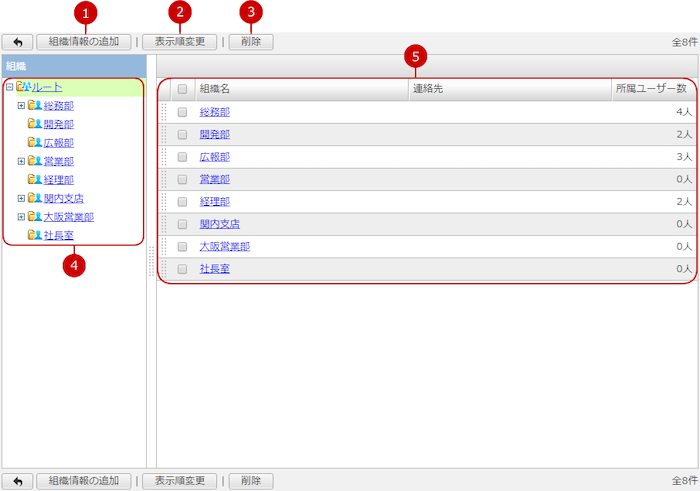
Task: Check the checkbox for 大阪営業部 row
Action: [182, 246]
